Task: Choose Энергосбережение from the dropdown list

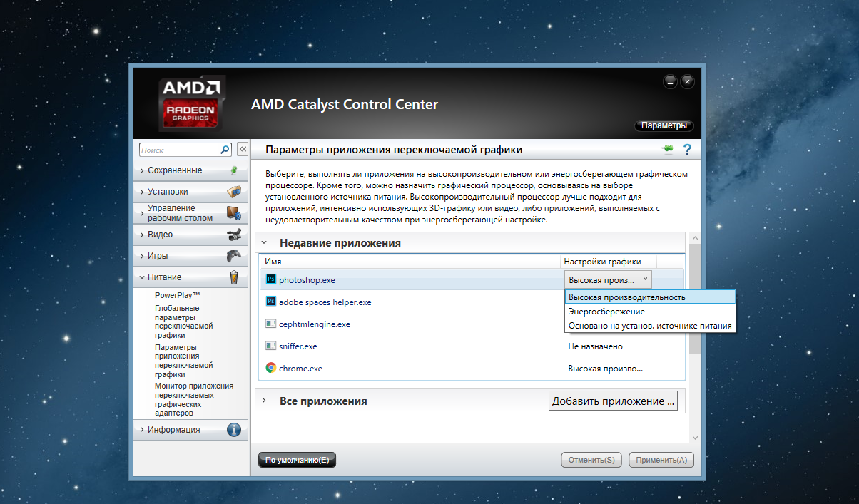Action: 606,312
